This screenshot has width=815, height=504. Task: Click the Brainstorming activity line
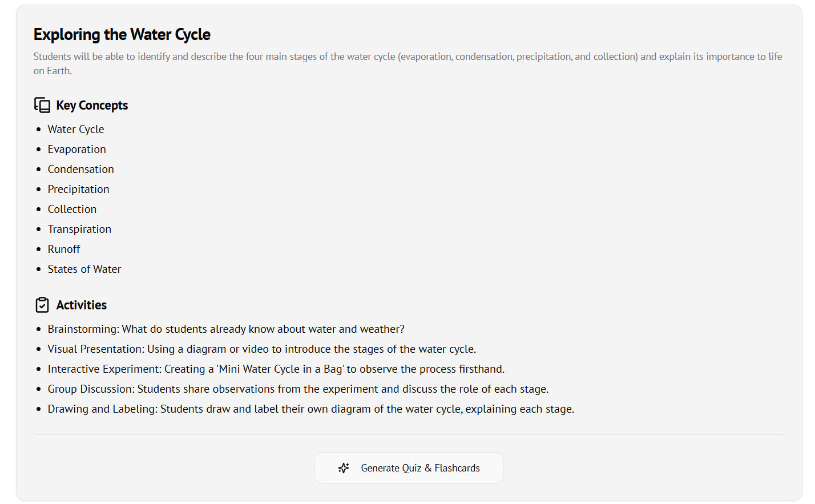[226, 329]
